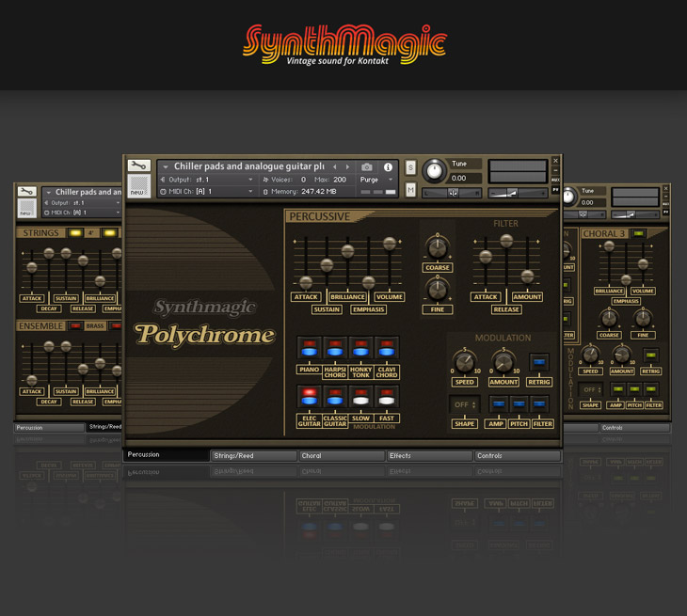
Task: Click the AUX button on the header edge
Action: click(555, 180)
